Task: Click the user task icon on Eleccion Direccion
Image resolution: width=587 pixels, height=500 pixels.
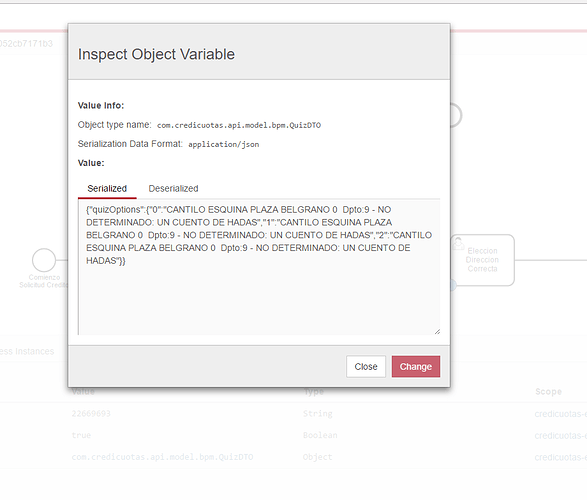Action: (458, 244)
